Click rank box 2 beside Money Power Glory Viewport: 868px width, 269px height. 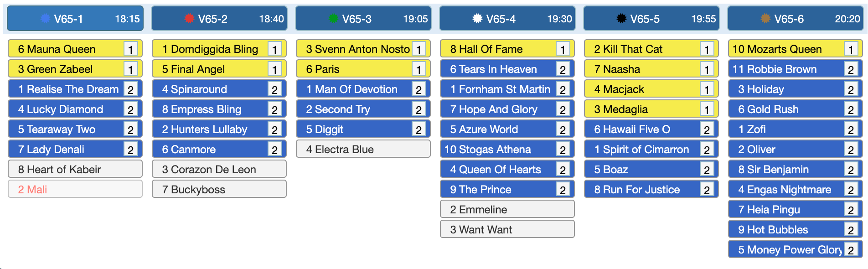pos(851,249)
